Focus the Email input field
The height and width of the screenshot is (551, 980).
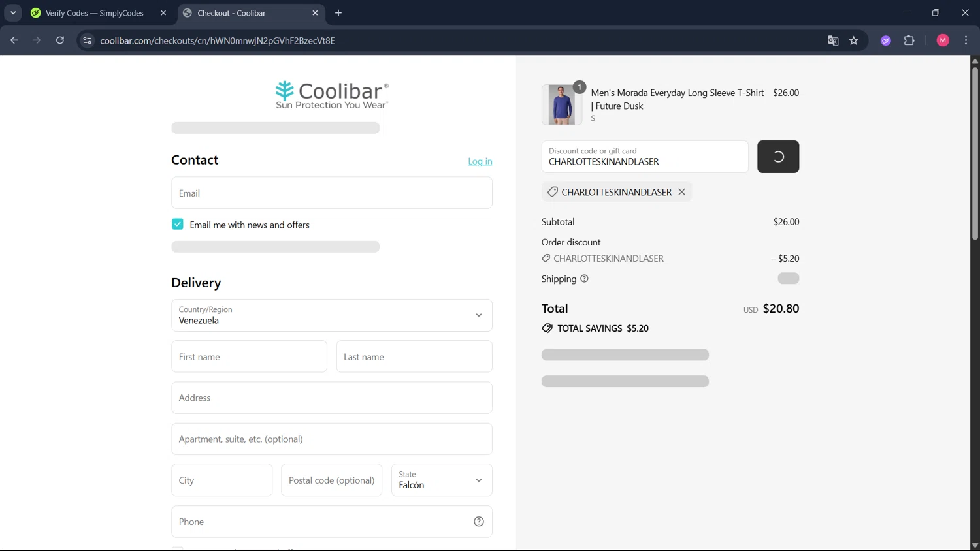point(332,193)
